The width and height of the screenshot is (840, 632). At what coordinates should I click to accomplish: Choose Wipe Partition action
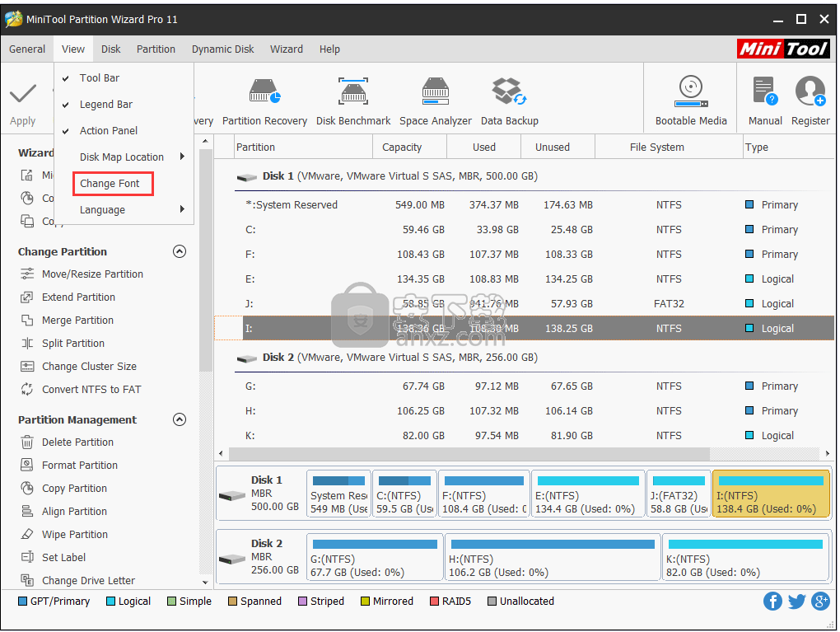point(74,535)
